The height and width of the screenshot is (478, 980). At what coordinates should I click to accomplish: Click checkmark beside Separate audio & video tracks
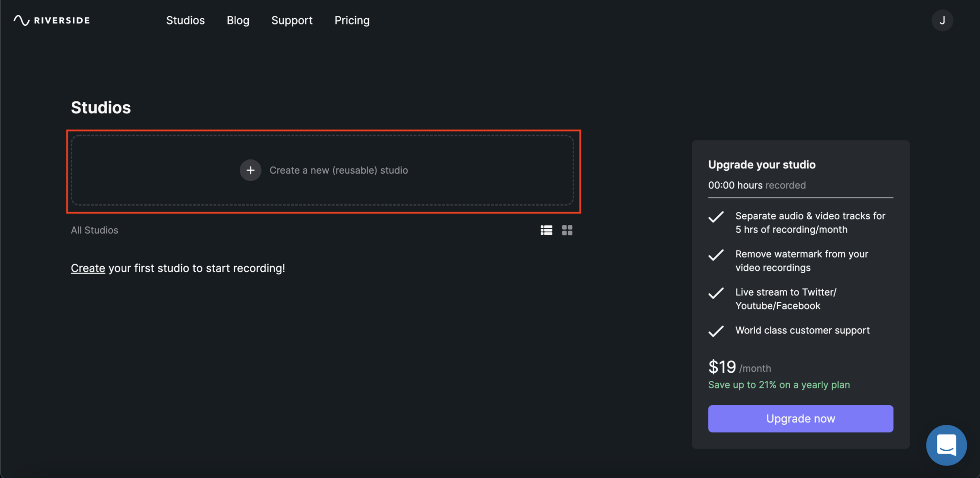pyautogui.click(x=716, y=217)
